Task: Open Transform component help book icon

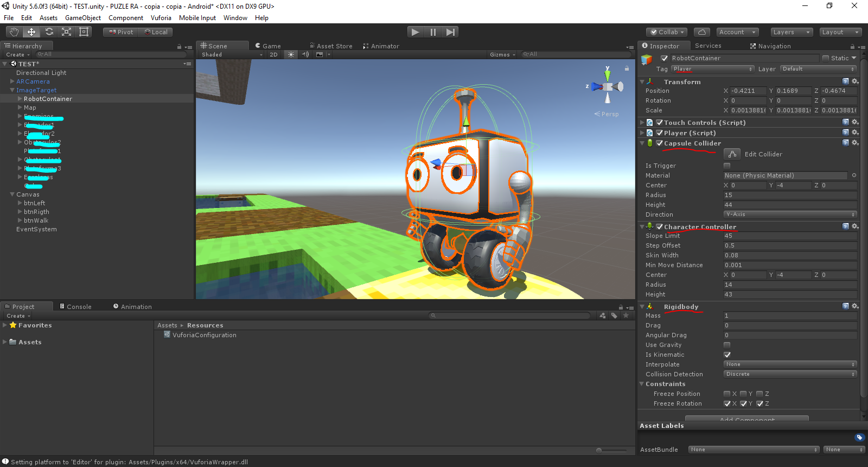Action: [846, 81]
